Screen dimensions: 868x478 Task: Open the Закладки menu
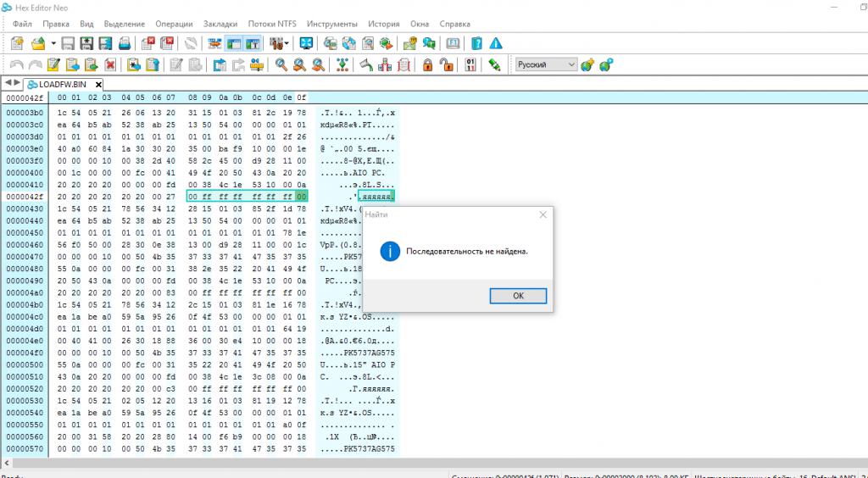point(220,24)
